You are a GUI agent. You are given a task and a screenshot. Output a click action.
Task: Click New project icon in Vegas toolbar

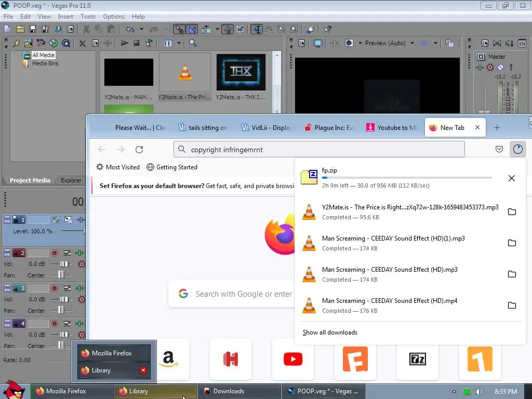7,29
